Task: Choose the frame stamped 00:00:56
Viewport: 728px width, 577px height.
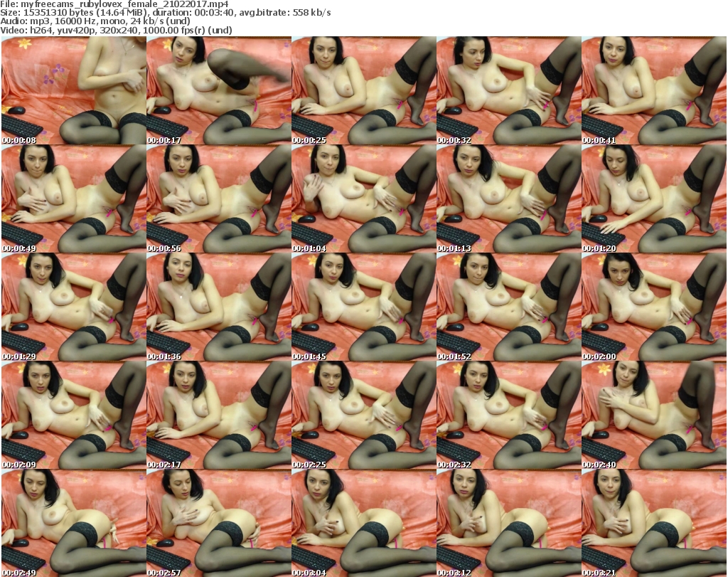Action: pos(219,198)
